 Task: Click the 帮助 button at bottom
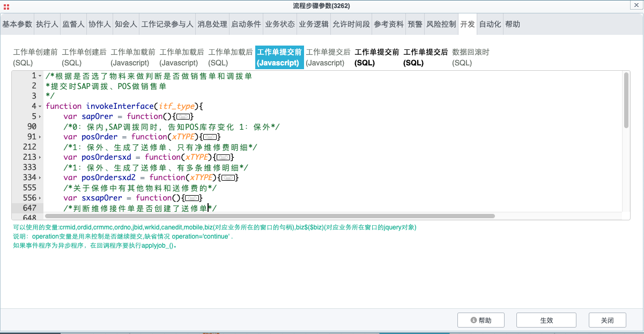point(481,320)
